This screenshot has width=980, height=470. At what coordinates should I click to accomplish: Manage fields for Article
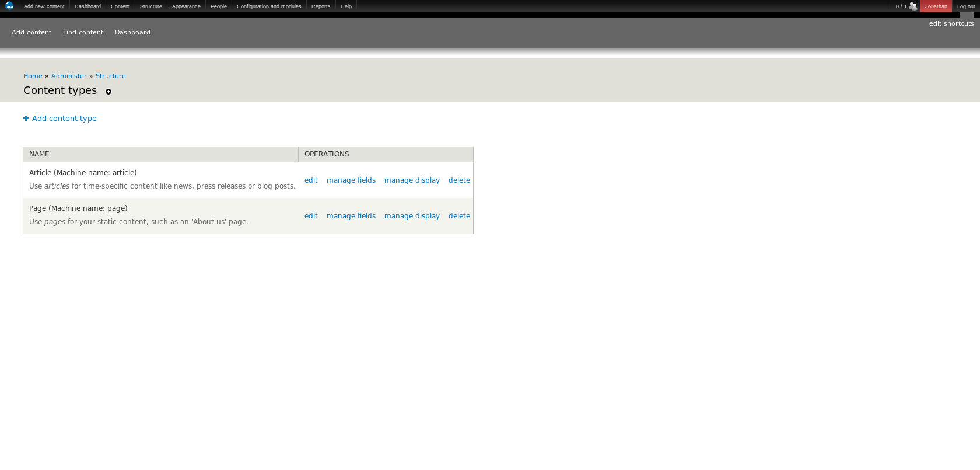[x=351, y=180]
